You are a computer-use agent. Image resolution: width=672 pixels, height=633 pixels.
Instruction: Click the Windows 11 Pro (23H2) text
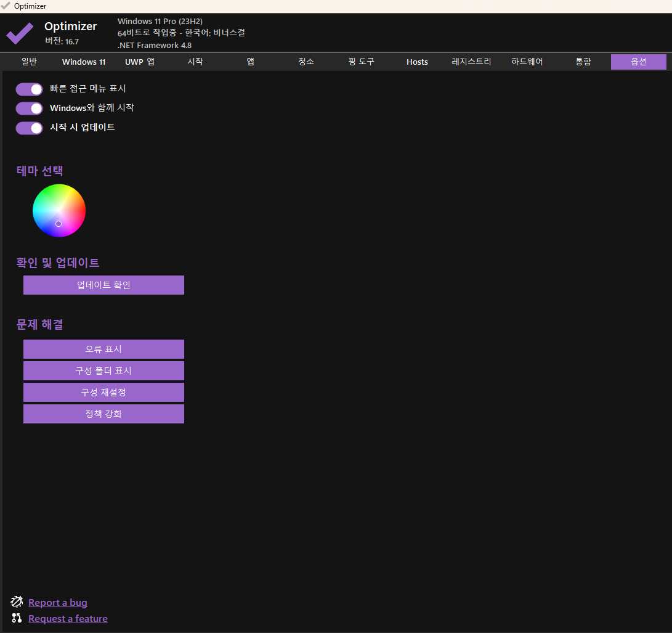point(160,22)
